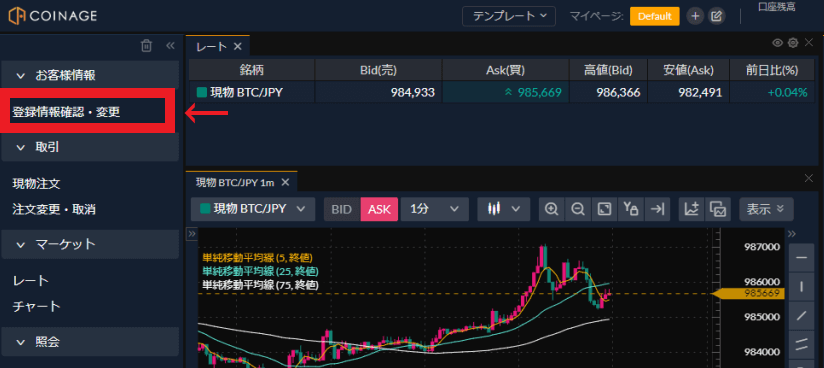Edit my page with pencil icon

point(716,16)
